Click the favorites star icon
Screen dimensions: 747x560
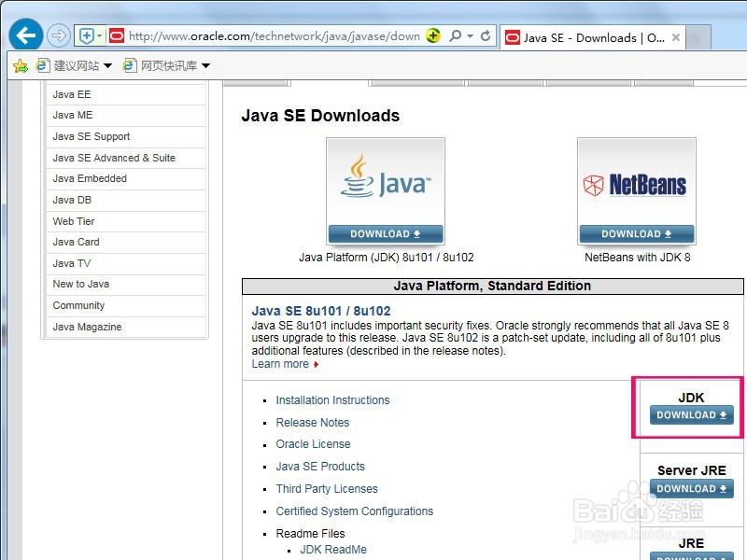tap(21, 65)
